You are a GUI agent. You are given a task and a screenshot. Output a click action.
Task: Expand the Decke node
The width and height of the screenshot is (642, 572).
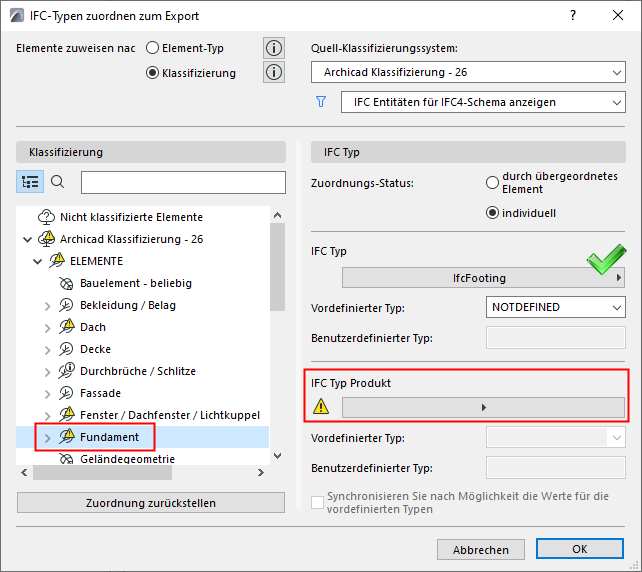coord(47,349)
